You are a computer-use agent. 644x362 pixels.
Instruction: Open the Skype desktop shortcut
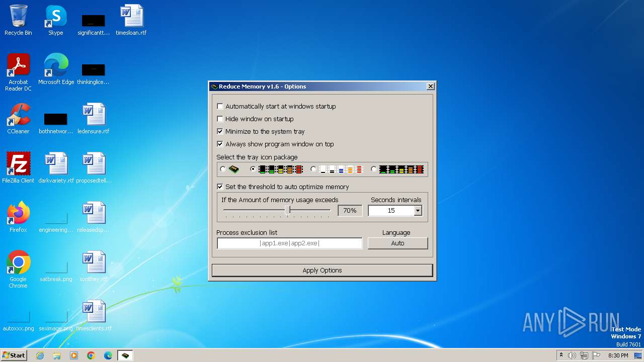(x=55, y=20)
